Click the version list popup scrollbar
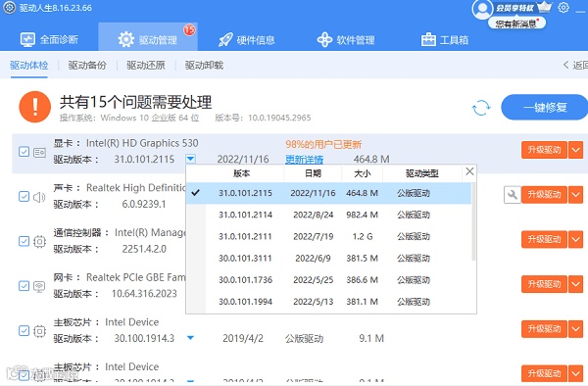The height and width of the screenshot is (386, 588). (x=473, y=221)
